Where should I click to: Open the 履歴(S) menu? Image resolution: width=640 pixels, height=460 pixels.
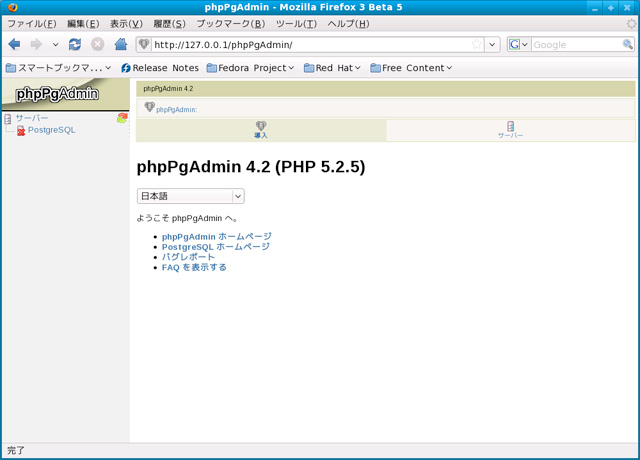[x=169, y=24]
